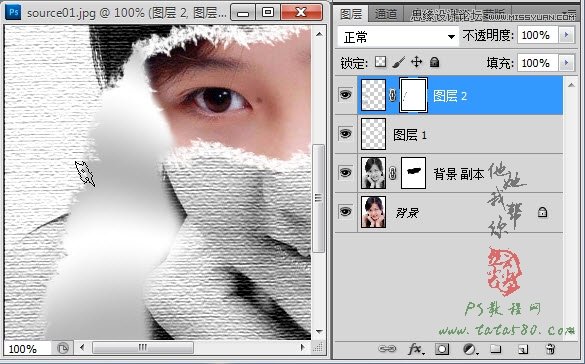
Task: Click the canvas vertical scrollbar thumb
Action: click(318, 198)
